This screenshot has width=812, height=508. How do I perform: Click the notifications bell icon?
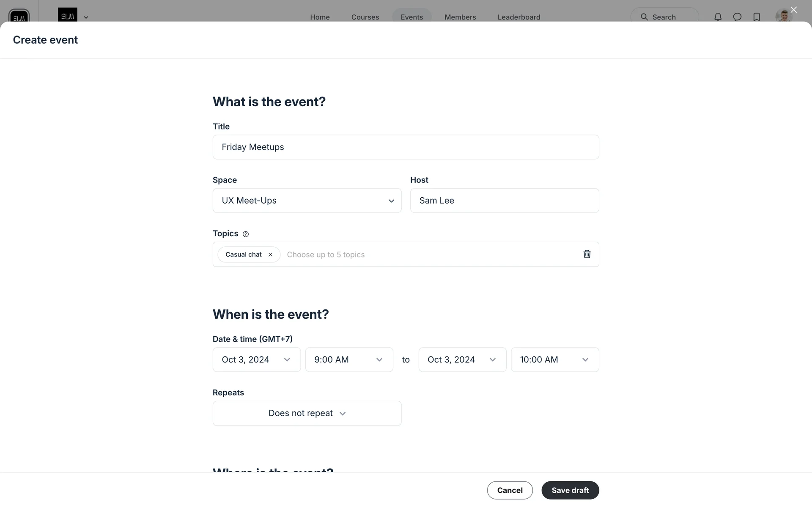(x=718, y=17)
